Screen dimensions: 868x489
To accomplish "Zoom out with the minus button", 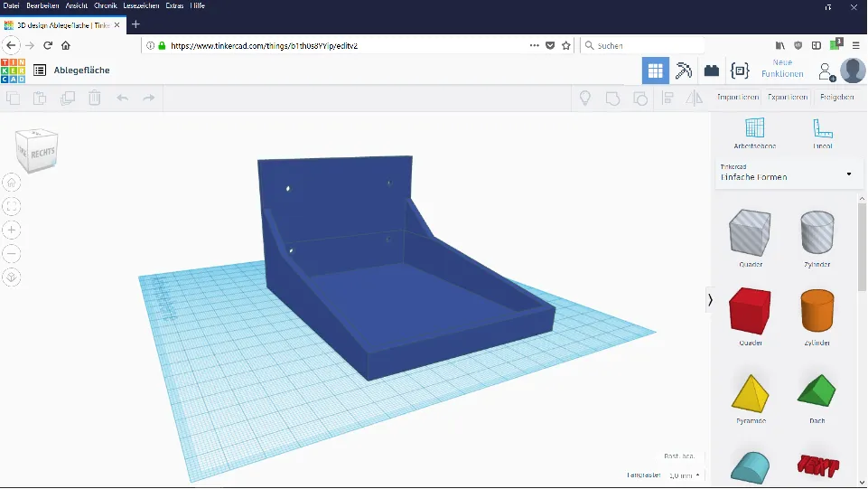I will (12, 254).
